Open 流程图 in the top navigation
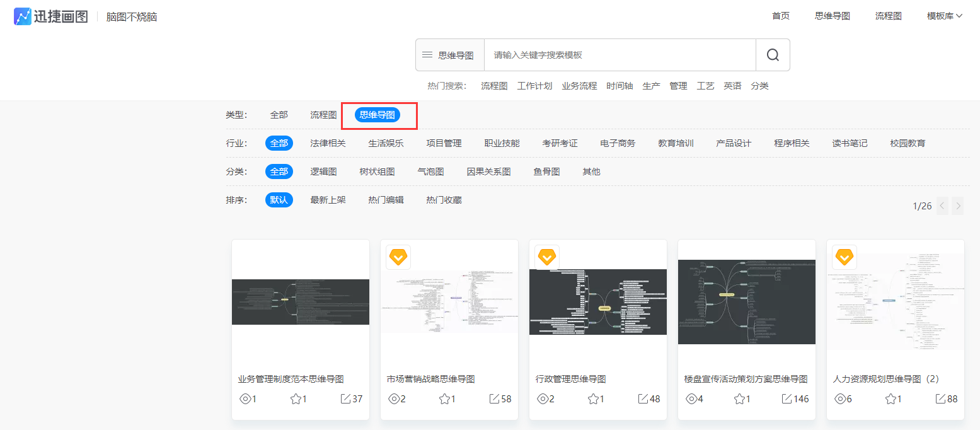This screenshot has width=980, height=430. [889, 16]
